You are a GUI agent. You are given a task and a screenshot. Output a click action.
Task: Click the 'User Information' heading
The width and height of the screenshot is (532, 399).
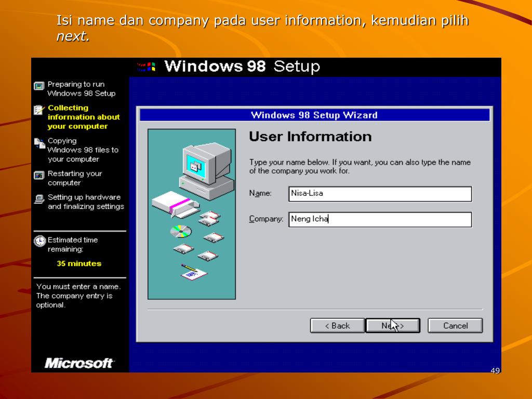(x=310, y=137)
